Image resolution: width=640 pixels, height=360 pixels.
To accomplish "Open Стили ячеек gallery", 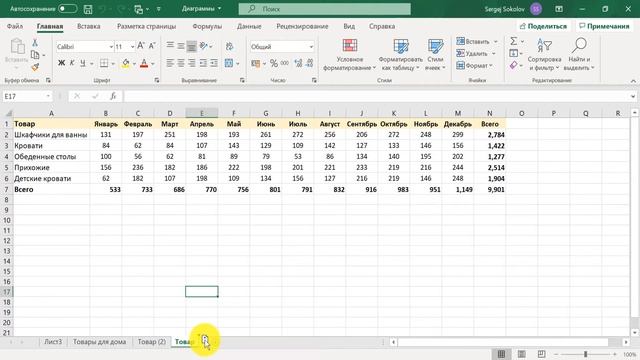I will [x=436, y=55].
